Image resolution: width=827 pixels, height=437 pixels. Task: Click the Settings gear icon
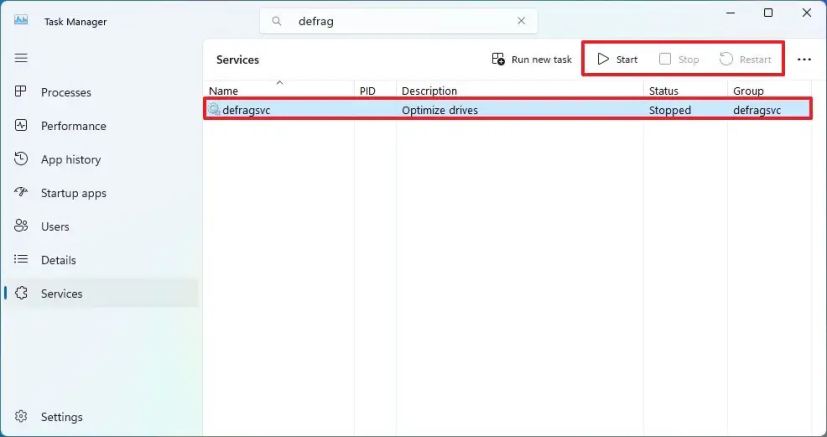pos(21,416)
